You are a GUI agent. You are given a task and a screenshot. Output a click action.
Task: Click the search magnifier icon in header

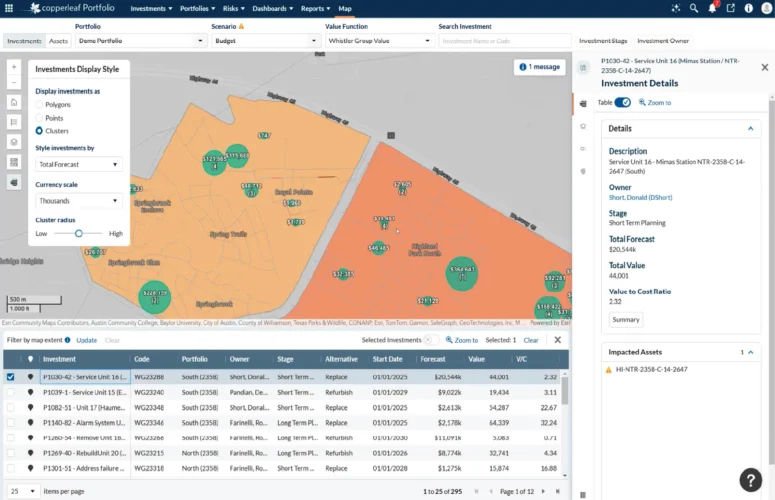(x=695, y=8)
